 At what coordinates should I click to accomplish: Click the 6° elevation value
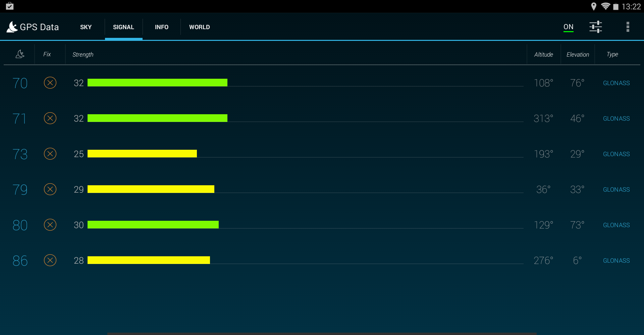(577, 261)
